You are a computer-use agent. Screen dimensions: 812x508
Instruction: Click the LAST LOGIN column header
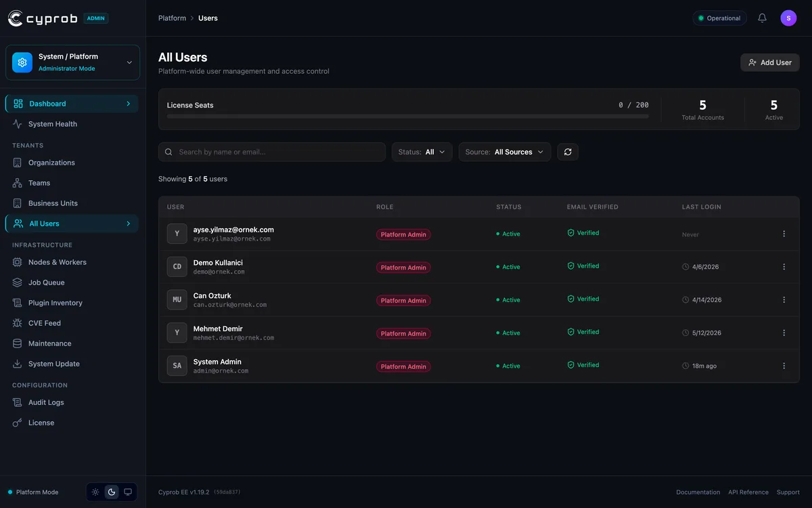[x=702, y=207]
